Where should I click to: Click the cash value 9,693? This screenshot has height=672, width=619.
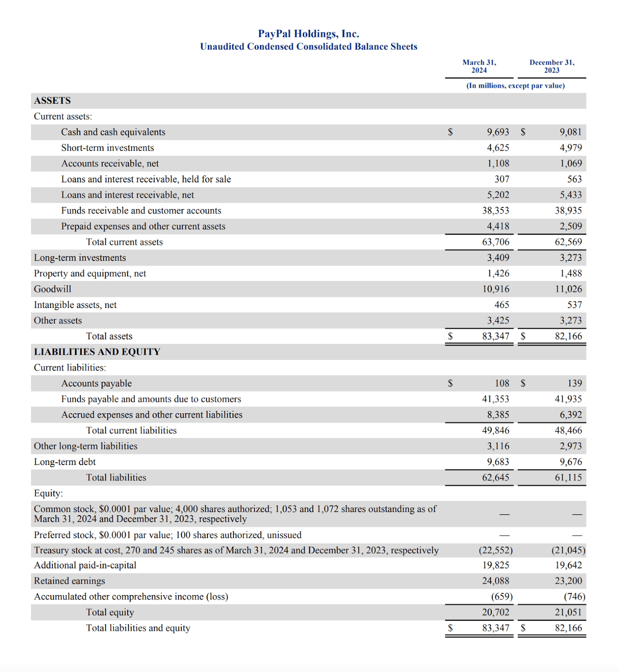click(498, 132)
